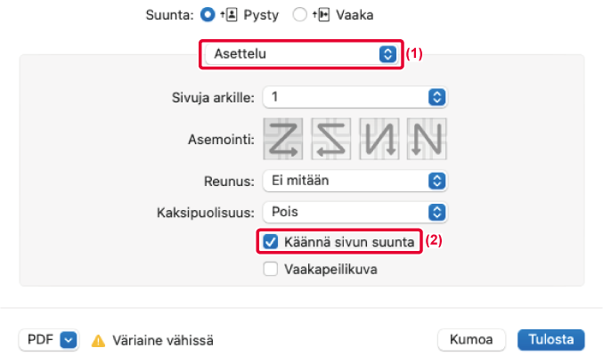Click the Väriaine vähissä status text

(163, 341)
